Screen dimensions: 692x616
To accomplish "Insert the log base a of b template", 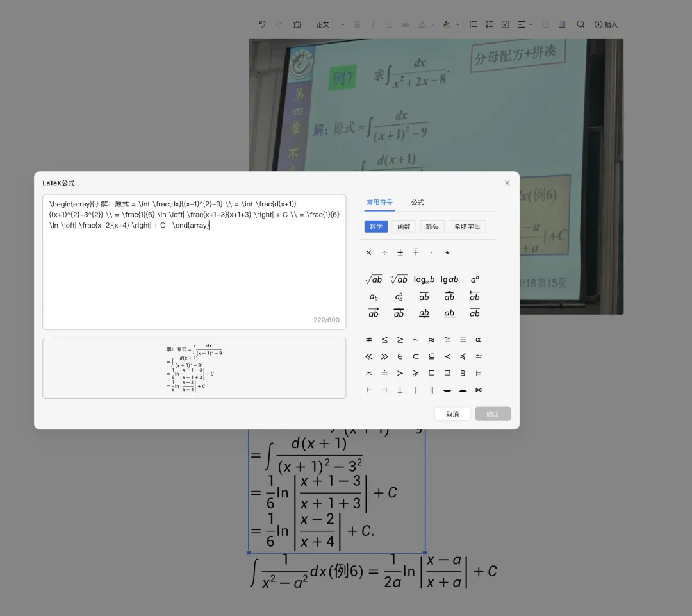I will 424,279.
